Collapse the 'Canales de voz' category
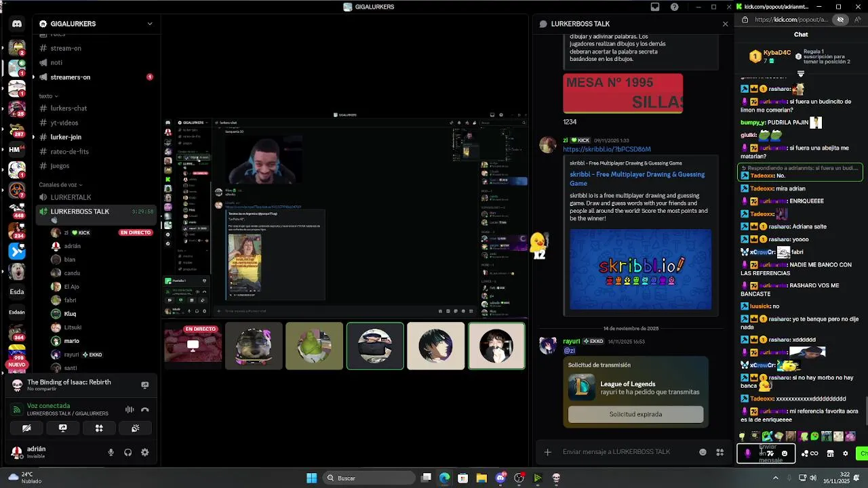This screenshot has width=868, height=488. [x=60, y=184]
